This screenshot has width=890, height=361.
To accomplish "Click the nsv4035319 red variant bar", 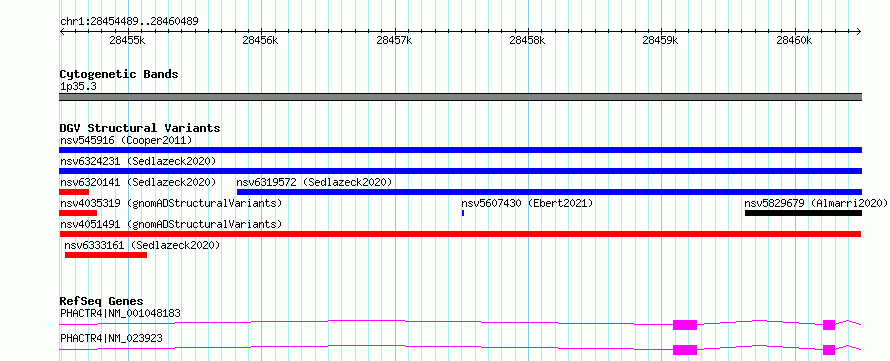I will tap(78, 213).
